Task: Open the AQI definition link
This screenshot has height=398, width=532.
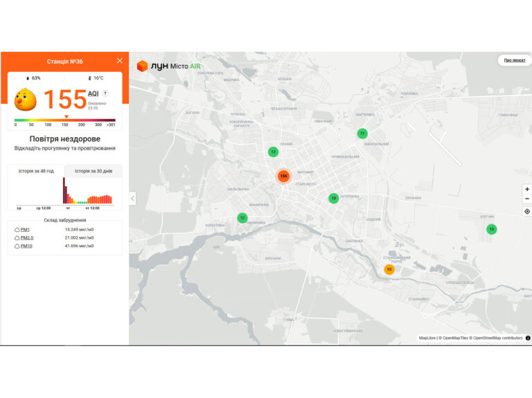Action: pos(93,93)
